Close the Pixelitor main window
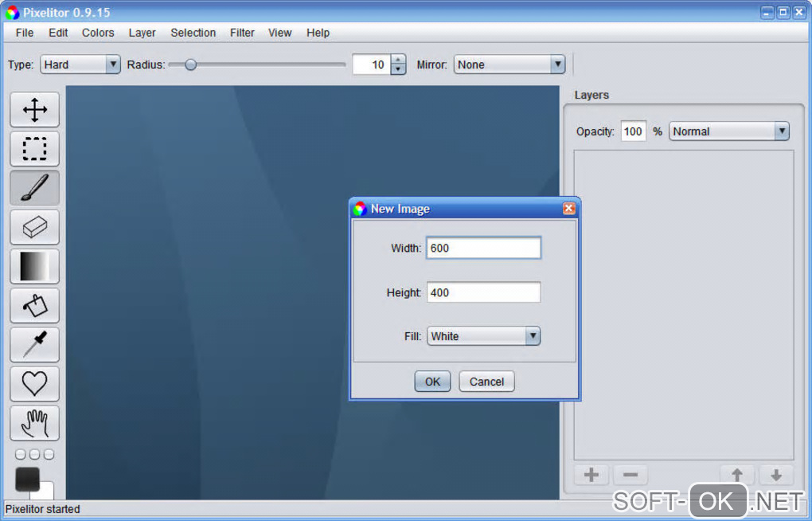Image resolution: width=812 pixels, height=521 pixels. 799,13
